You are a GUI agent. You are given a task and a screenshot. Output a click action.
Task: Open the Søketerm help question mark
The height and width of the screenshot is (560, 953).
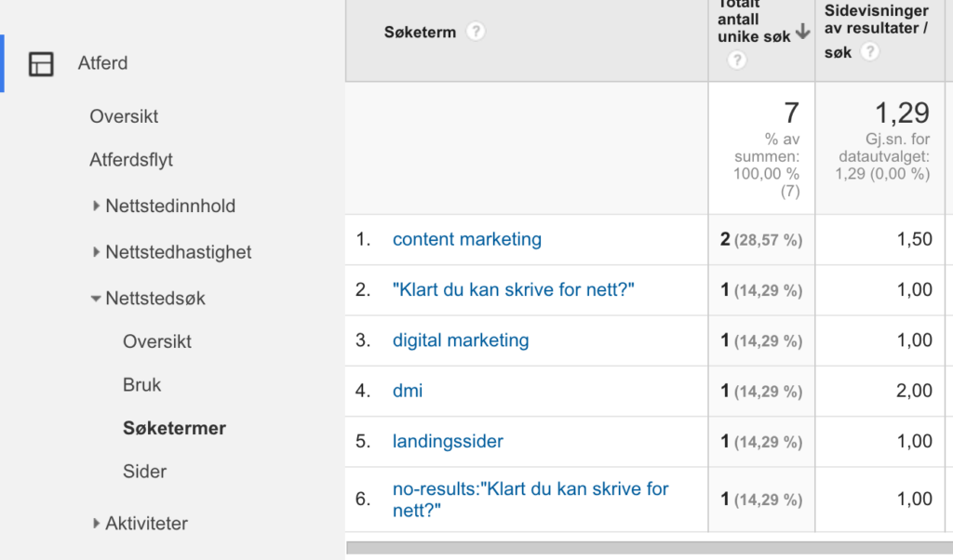pos(476,32)
